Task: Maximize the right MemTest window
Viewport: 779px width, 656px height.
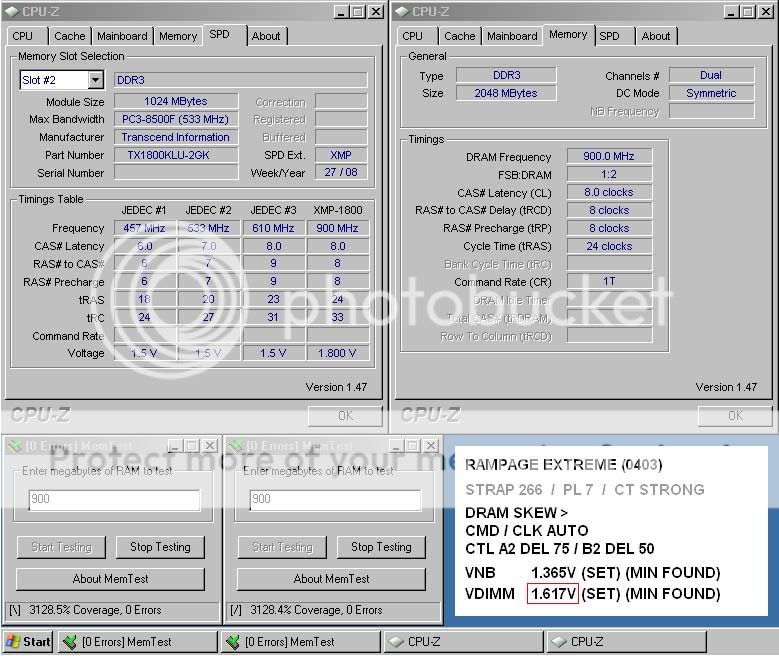Action: coord(412,446)
